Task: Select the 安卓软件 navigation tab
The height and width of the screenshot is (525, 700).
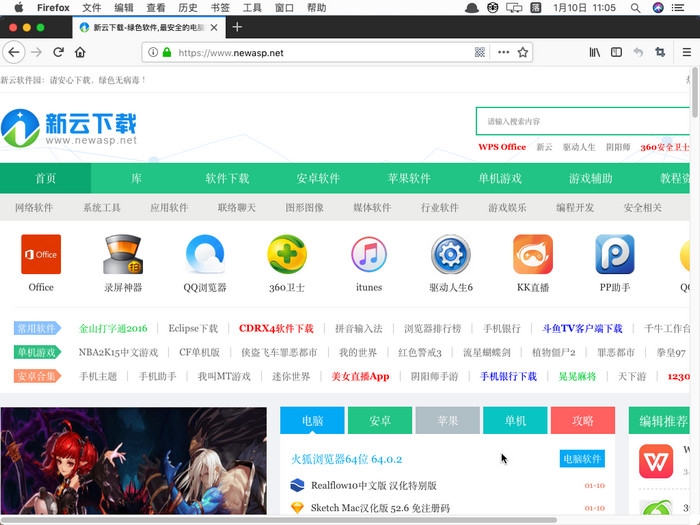Action: (x=318, y=178)
